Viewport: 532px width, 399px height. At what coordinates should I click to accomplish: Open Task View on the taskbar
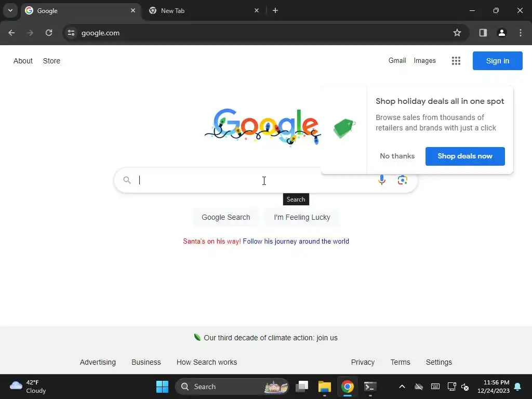(x=302, y=387)
